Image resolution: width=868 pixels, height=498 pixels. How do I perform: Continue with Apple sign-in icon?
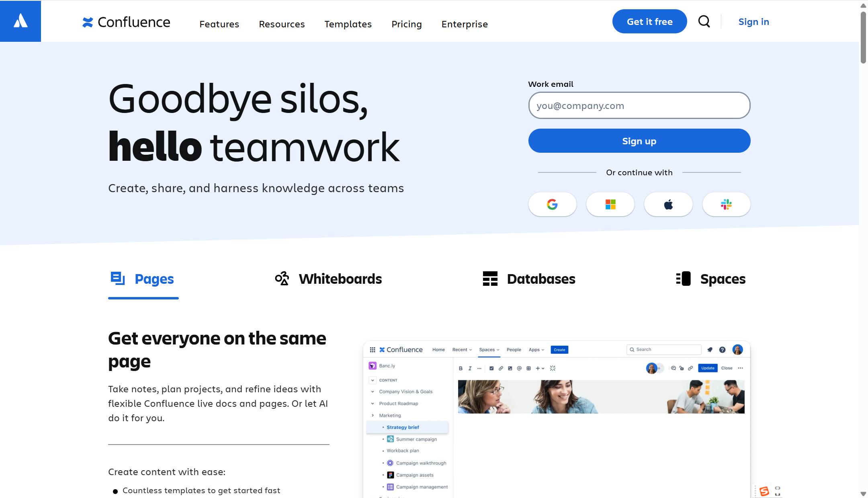668,205
